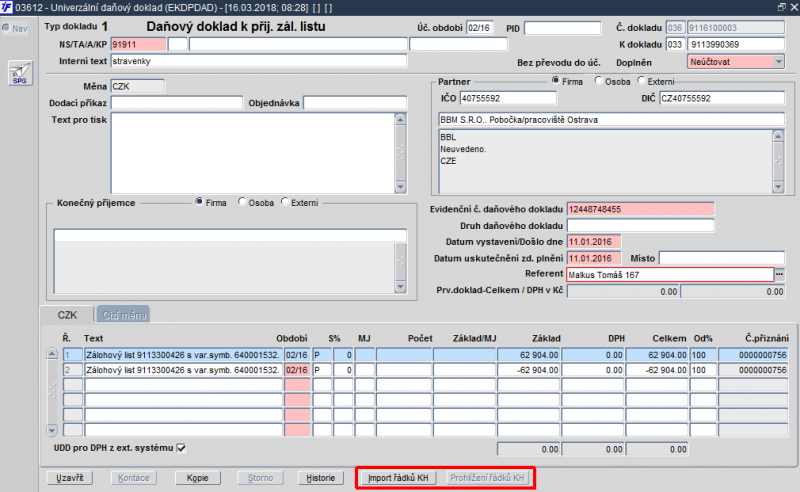
Task: Select Firma radio in Partner section
Action: pos(555,81)
